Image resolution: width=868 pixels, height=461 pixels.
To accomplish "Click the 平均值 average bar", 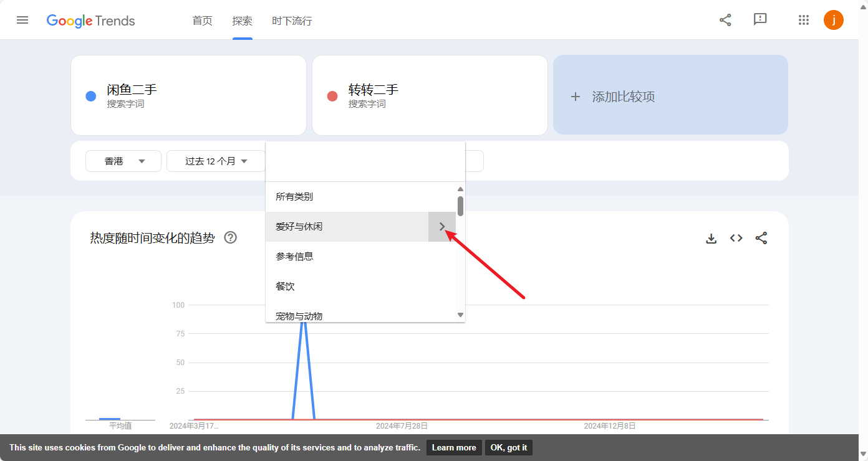I will coord(110,419).
